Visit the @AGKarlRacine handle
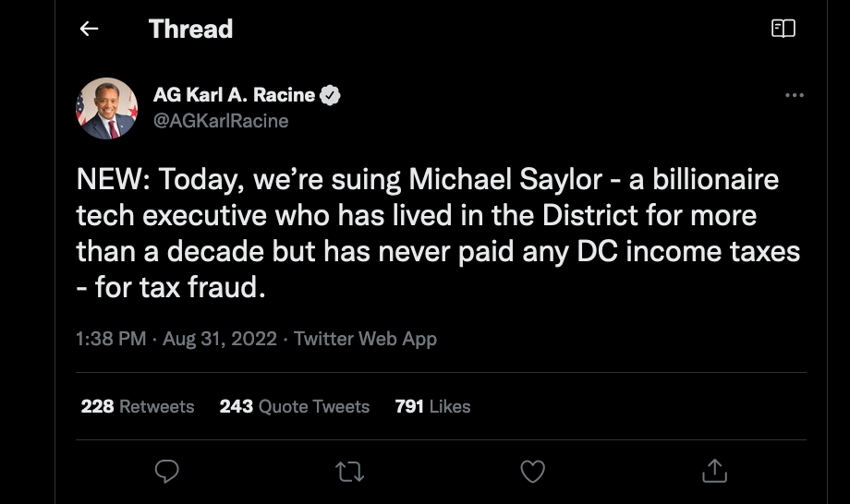Screen dimensions: 850x504 click(x=221, y=121)
